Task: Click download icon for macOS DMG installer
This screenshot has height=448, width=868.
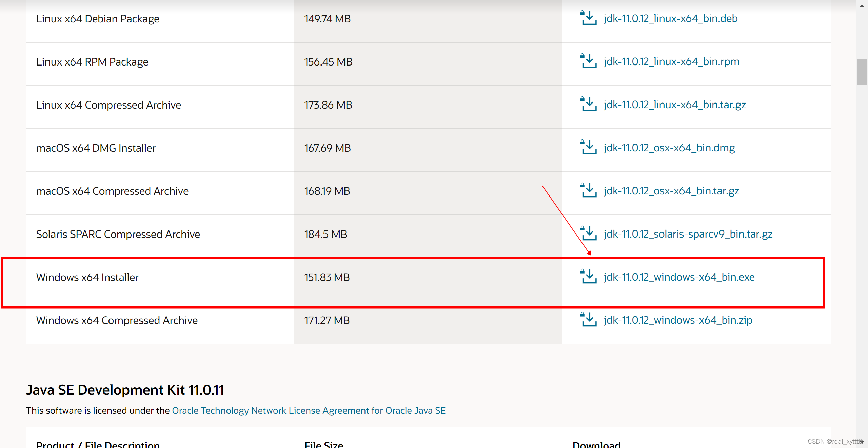Action: [589, 148]
